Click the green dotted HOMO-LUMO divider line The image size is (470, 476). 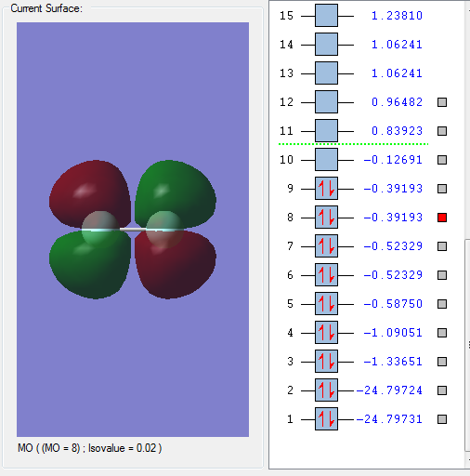click(x=353, y=144)
